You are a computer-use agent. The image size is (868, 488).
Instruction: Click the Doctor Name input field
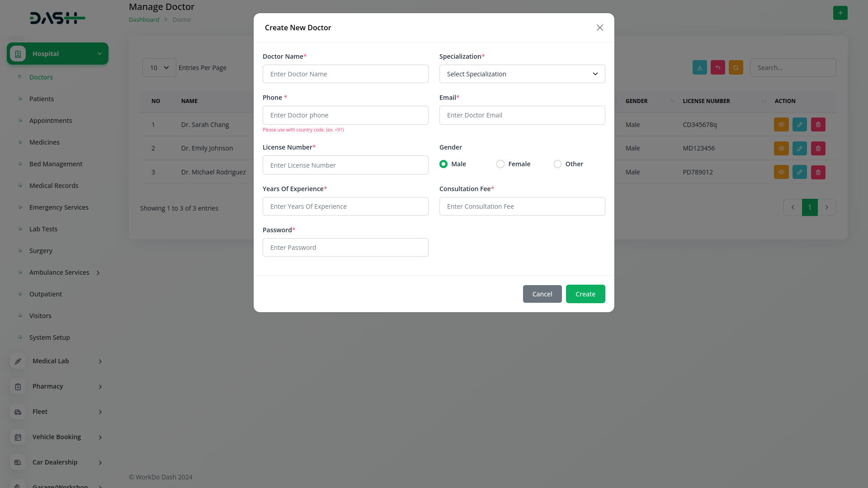[345, 74]
